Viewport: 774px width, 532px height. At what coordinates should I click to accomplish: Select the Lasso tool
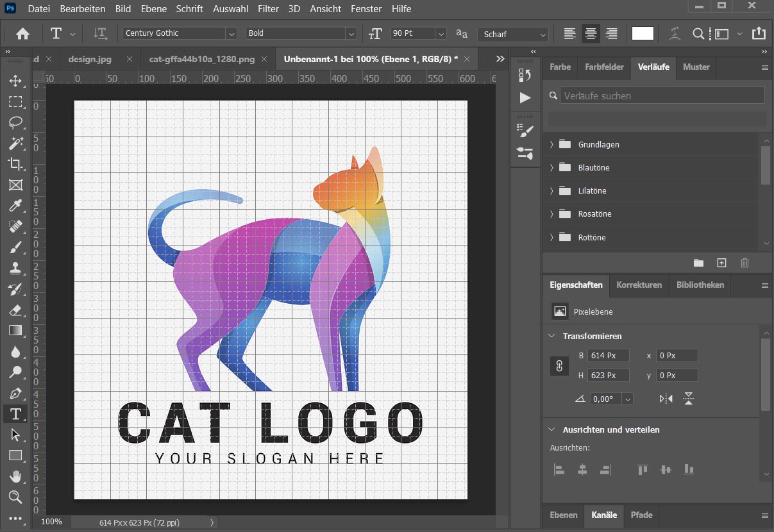[x=15, y=122]
